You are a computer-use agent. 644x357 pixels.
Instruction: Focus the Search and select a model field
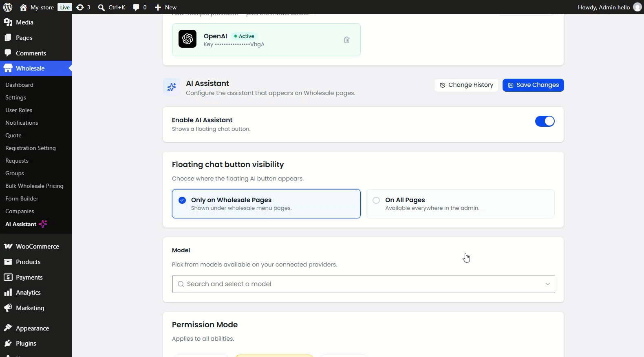tap(364, 284)
